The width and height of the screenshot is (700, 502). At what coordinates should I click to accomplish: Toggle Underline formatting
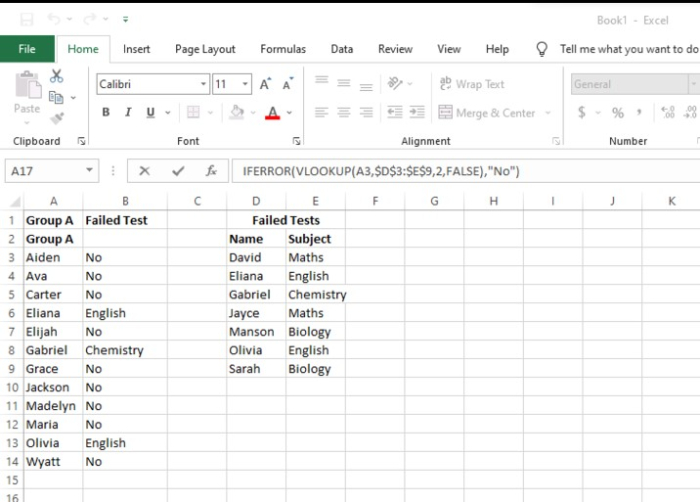pyautogui.click(x=150, y=112)
